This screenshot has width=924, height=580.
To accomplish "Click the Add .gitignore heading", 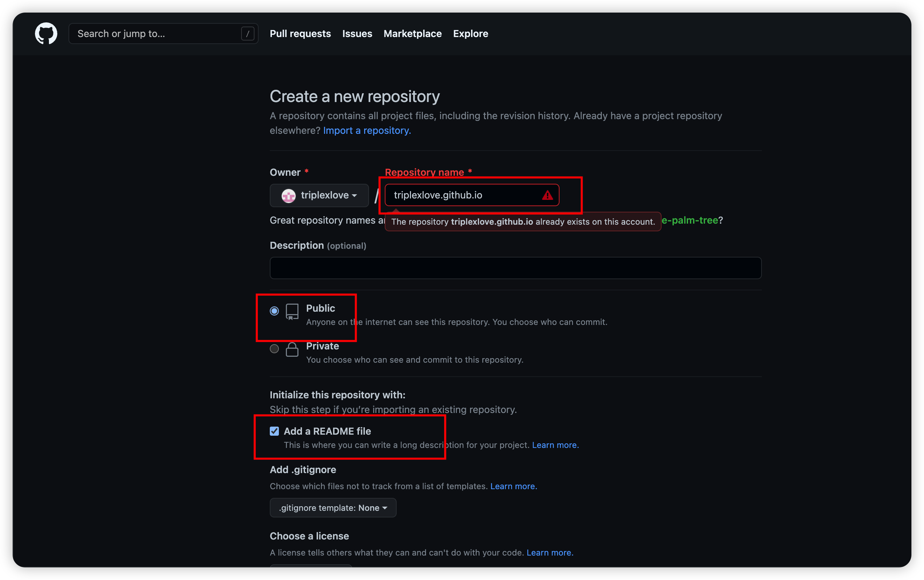I will click(303, 470).
